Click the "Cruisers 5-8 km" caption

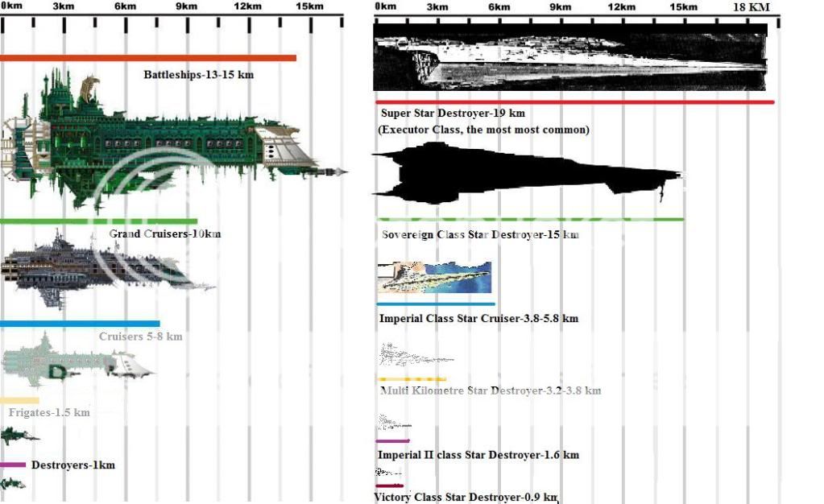pos(141,337)
